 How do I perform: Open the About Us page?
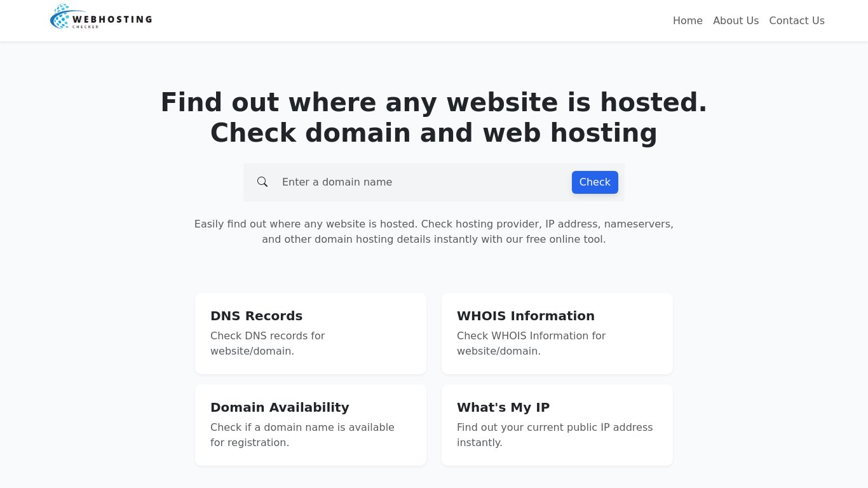736,21
